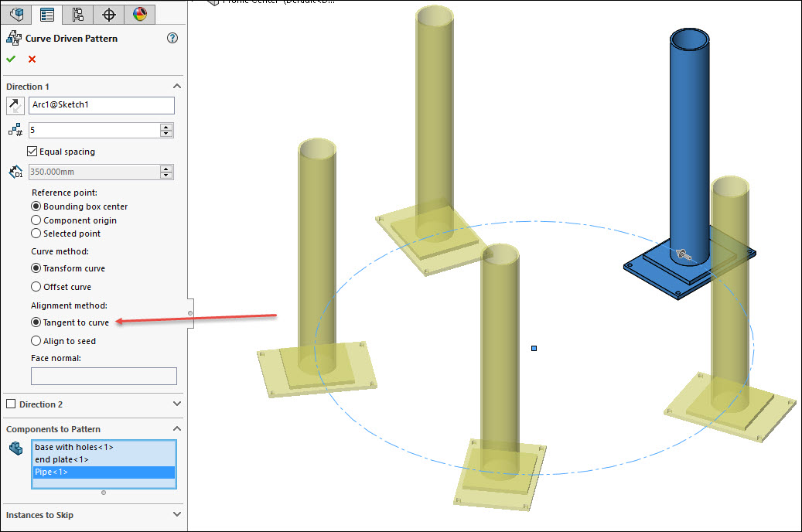This screenshot has height=532, width=802.
Task: Increase the 350.000mm spacing value
Action: tap(166, 169)
